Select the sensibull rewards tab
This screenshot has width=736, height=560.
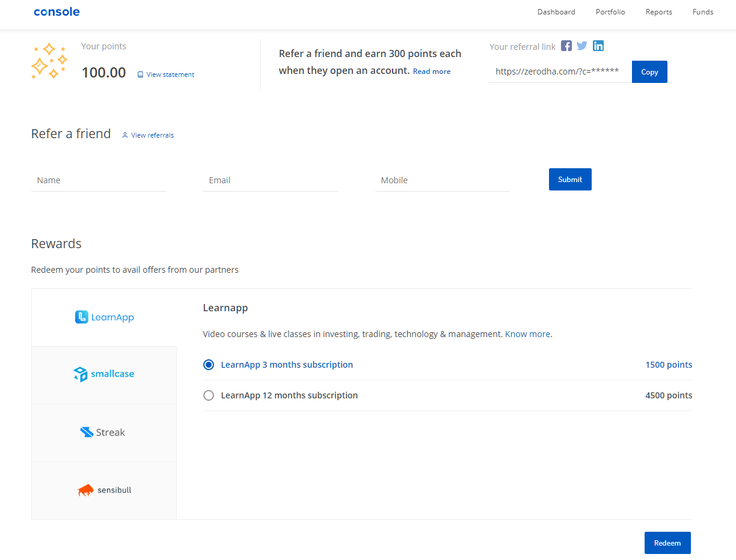(104, 490)
